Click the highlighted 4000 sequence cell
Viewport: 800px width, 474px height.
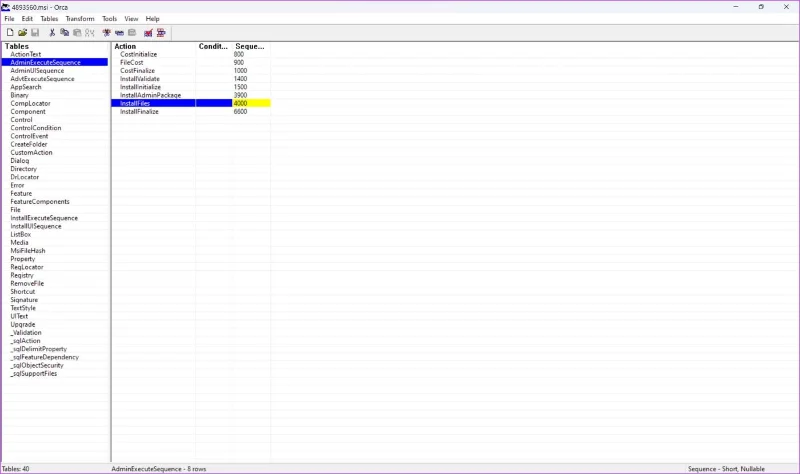point(251,103)
